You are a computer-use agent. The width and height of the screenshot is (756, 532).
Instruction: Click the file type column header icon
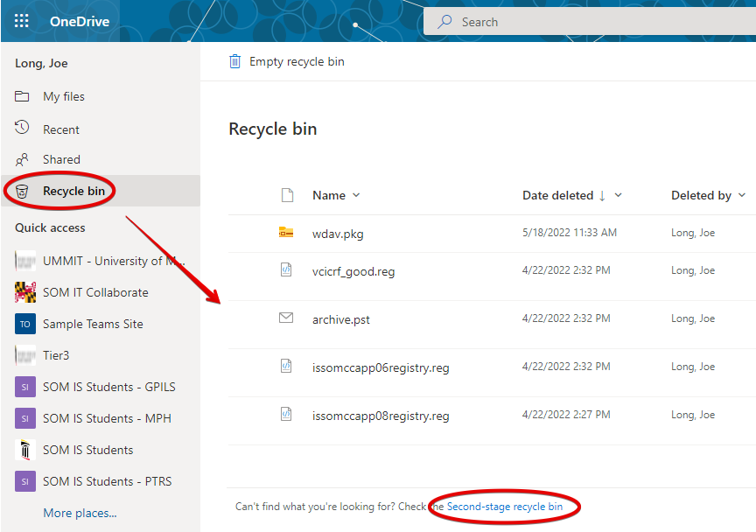(x=286, y=195)
